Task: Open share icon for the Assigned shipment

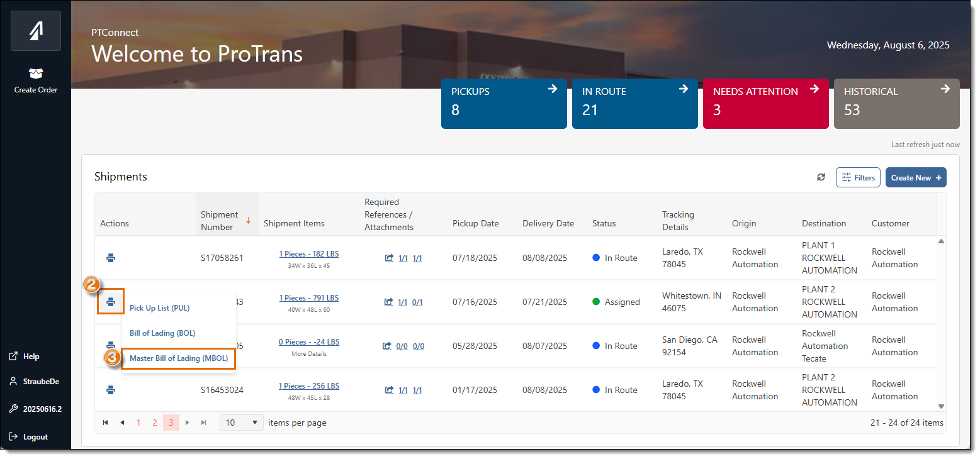Action: tap(388, 302)
